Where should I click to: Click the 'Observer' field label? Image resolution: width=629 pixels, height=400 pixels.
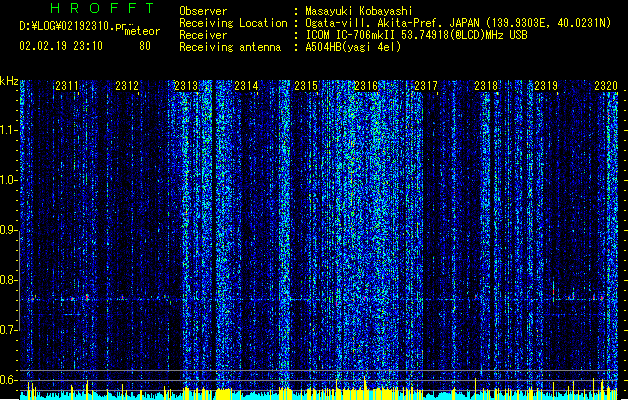[x=203, y=11]
